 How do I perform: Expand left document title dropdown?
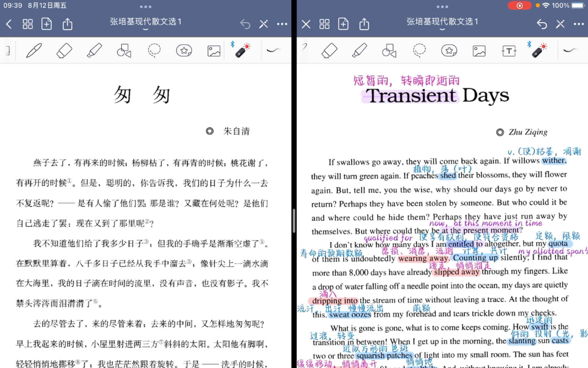coord(145,30)
